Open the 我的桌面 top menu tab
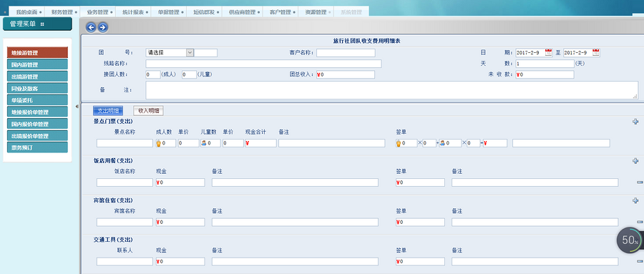This screenshot has height=274, width=644. (26, 12)
